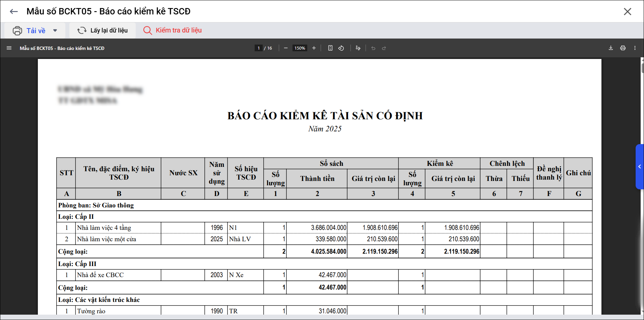Expand the blue side panel handle

click(x=640, y=167)
